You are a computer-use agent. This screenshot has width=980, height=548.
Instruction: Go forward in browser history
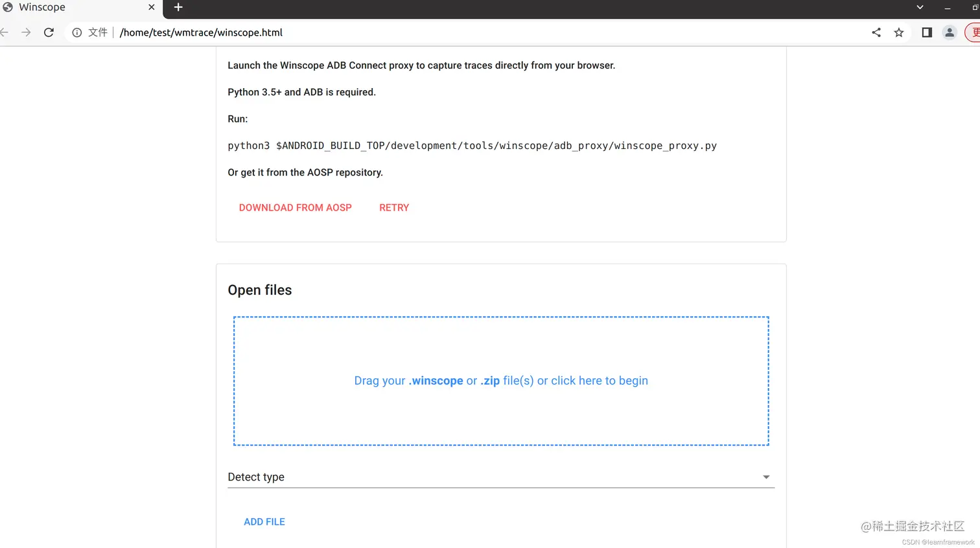[x=26, y=32]
